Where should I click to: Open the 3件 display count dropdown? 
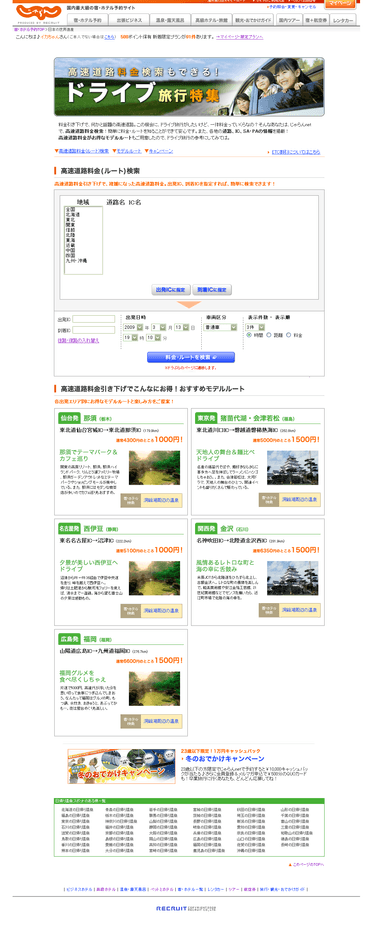click(254, 327)
